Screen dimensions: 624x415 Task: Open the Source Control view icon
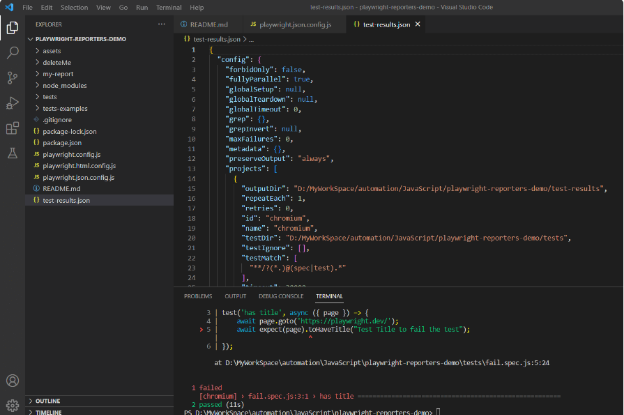point(12,76)
